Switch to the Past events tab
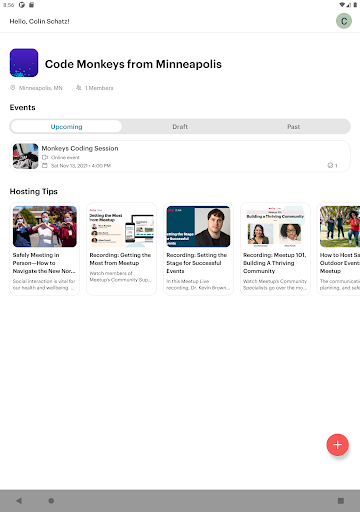The width and height of the screenshot is (360, 512). pyautogui.click(x=294, y=127)
